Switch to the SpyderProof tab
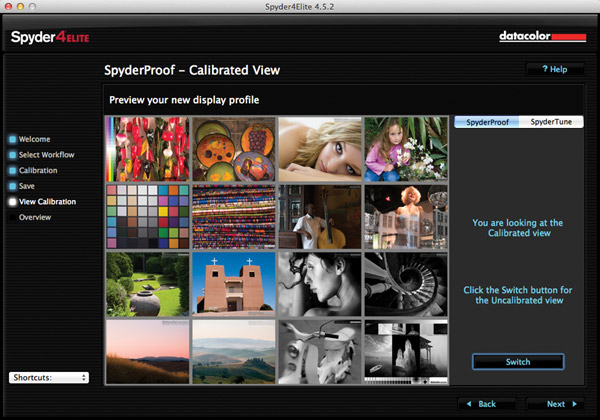The image size is (600, 420). pos(487,122)
